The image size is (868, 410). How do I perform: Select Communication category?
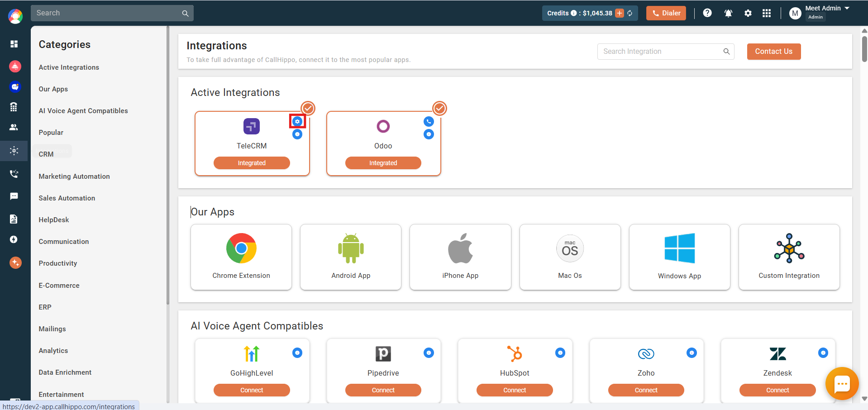click(x=64, y=242)
